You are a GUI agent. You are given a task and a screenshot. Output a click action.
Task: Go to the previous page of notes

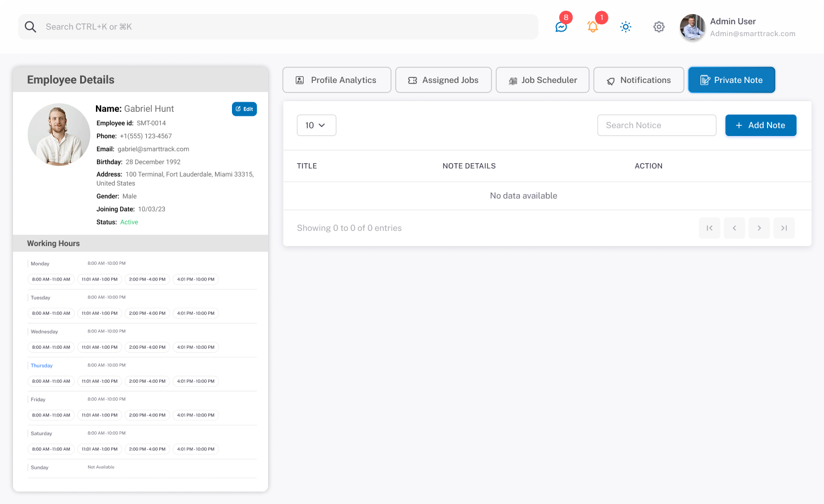[734, 228]
